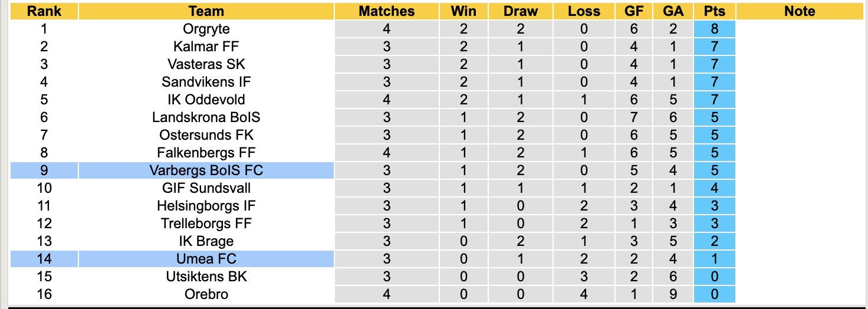Click the Loss column header

[584, 11]
